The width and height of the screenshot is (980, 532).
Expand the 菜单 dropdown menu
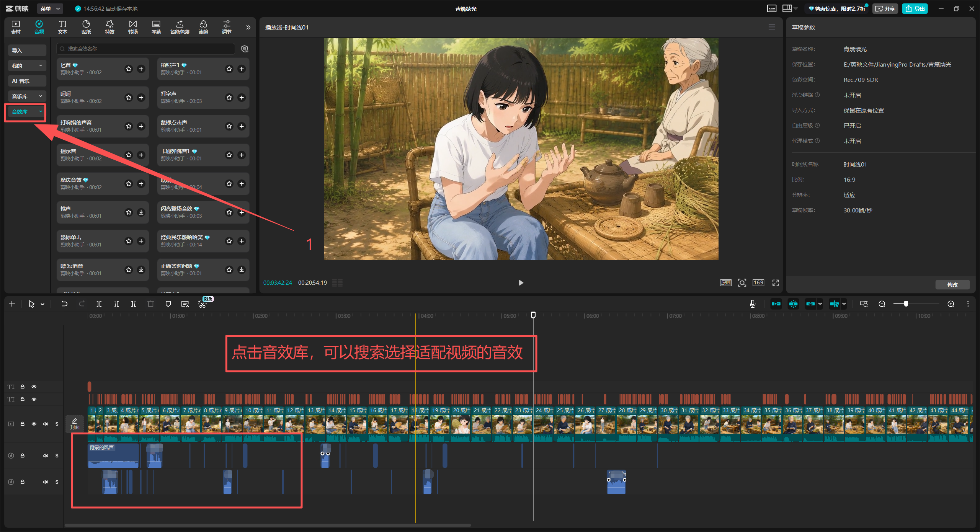click(x=51, y=8)
